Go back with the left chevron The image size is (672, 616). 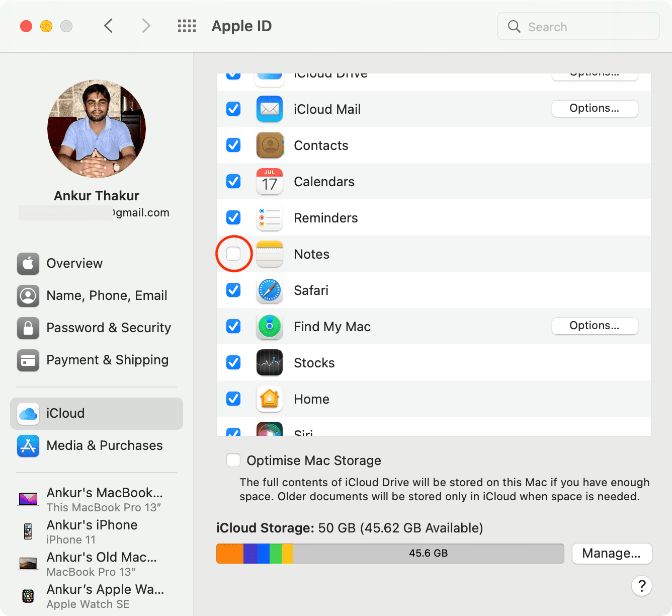click(x=108, y=26)
